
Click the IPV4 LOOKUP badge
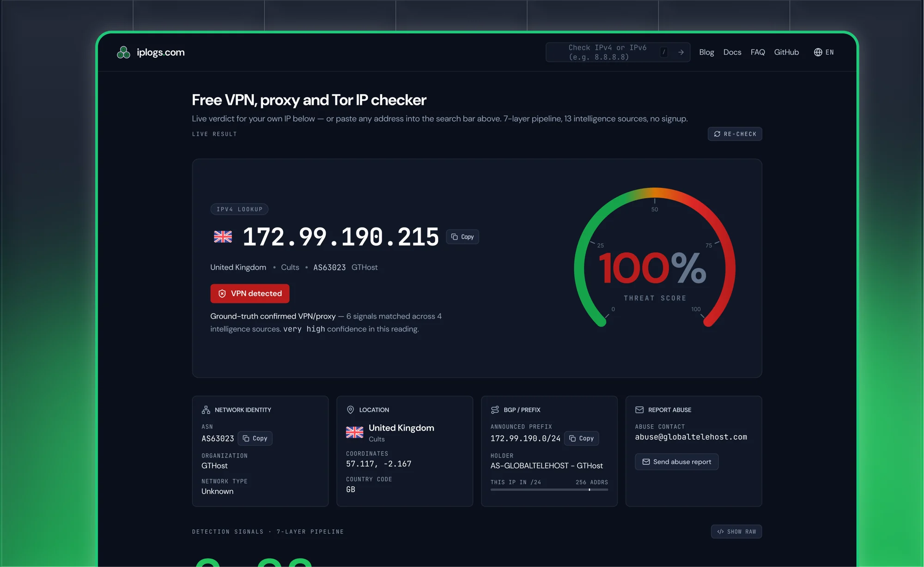[239, 209]
